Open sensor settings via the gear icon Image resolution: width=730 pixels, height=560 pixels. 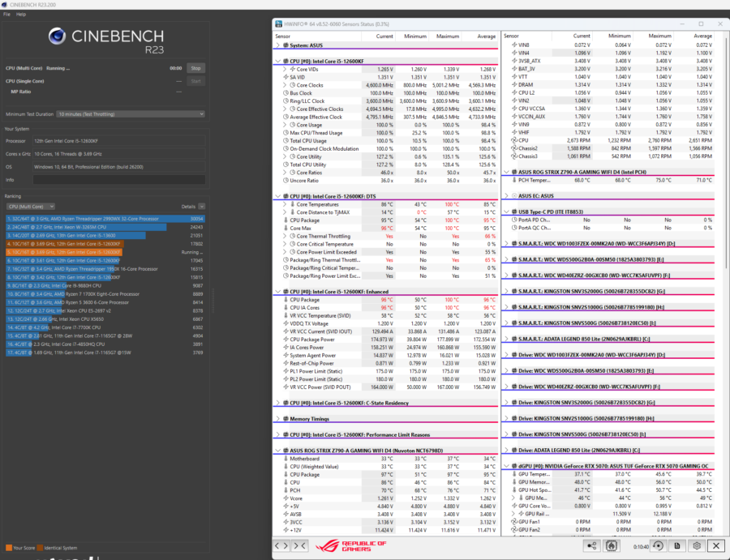(697, 545)
